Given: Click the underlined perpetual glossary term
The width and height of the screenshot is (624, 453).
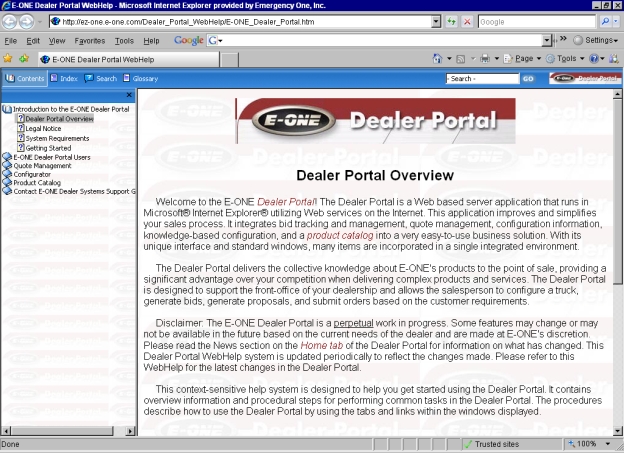Looking at the screenshot, I should [x=353, y=323].
